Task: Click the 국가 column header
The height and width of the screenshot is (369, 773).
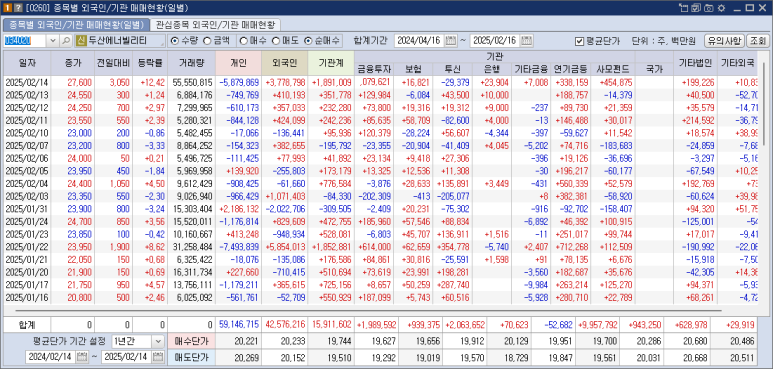Action: pyautogui.click(x=654, y=69)
